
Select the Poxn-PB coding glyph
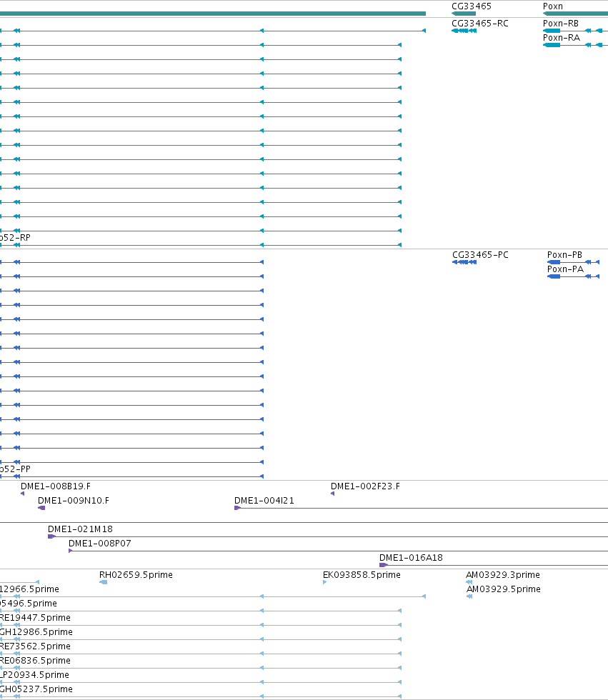(573, 262)
